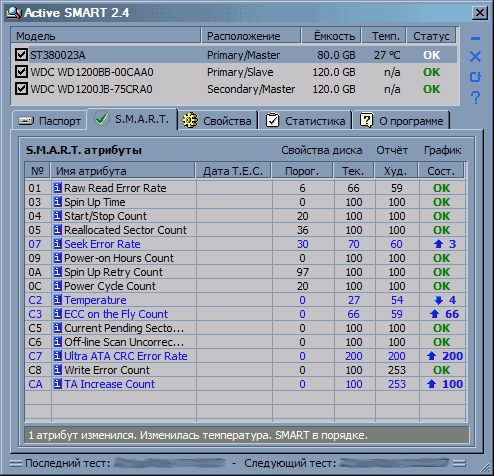The image size is (494, 476).
Task: Click the Active SMART title bar icon
Action: 14,13
